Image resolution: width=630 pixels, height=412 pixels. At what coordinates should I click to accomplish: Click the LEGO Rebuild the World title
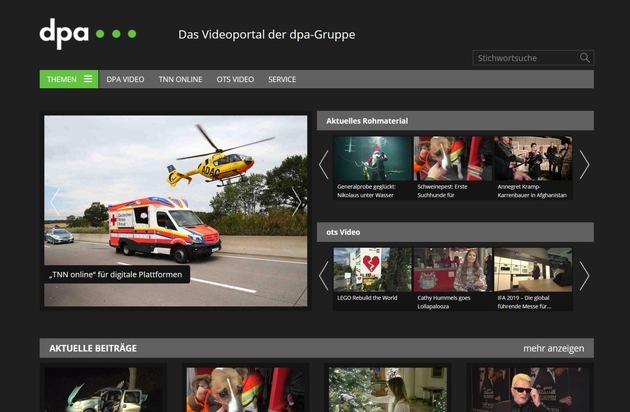[x=367, y=298]
